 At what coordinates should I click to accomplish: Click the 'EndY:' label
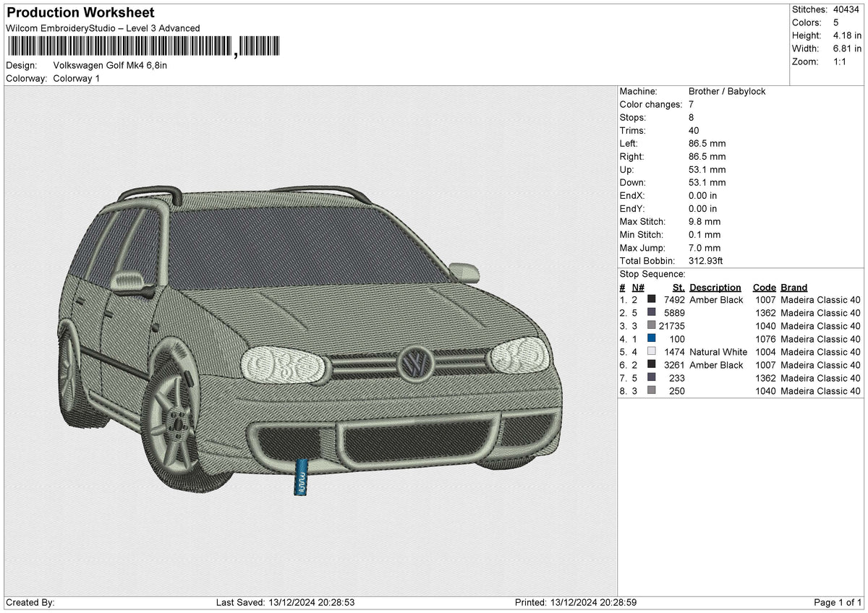click(x=632, y=208)
